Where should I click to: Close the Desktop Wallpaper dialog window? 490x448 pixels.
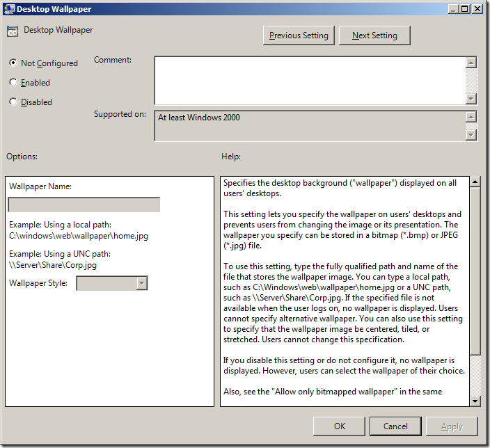[x=477, y=9]
